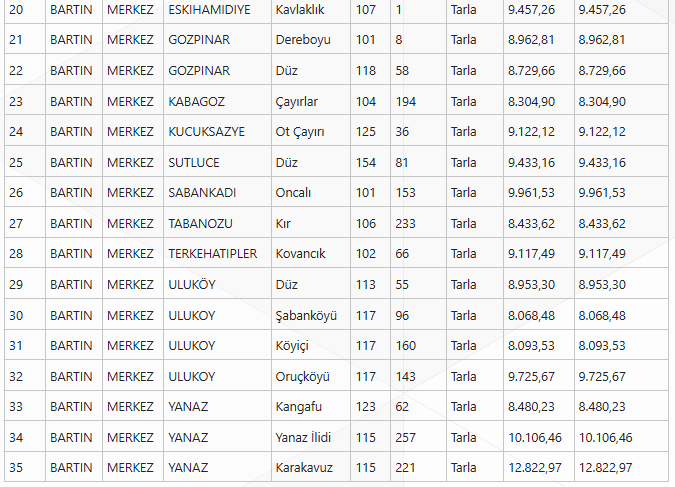Click the KABAGOZ neighborhood cell
Screen dimensions: 675x487
(x=217, y=102)
